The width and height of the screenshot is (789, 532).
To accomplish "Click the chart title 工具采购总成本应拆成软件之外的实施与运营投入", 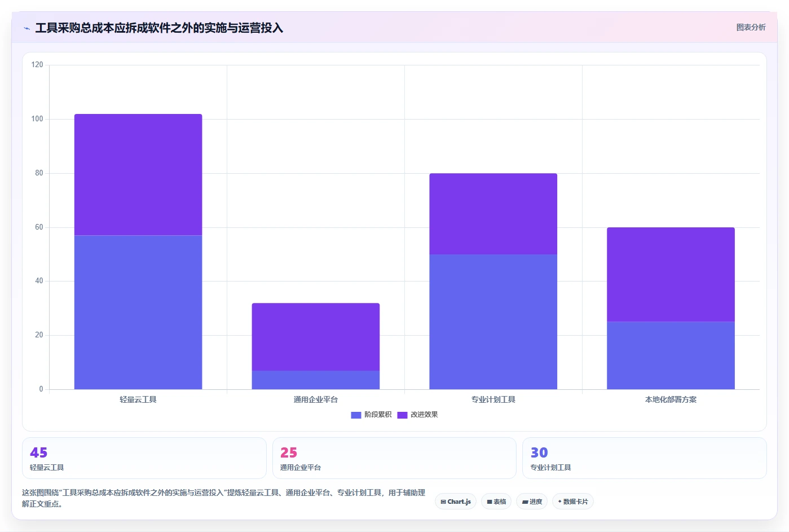I will [x=159, y=28].
